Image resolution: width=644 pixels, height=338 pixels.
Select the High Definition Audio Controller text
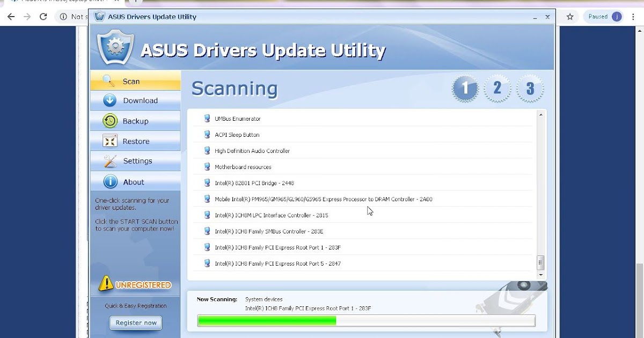tap(252, 151)
